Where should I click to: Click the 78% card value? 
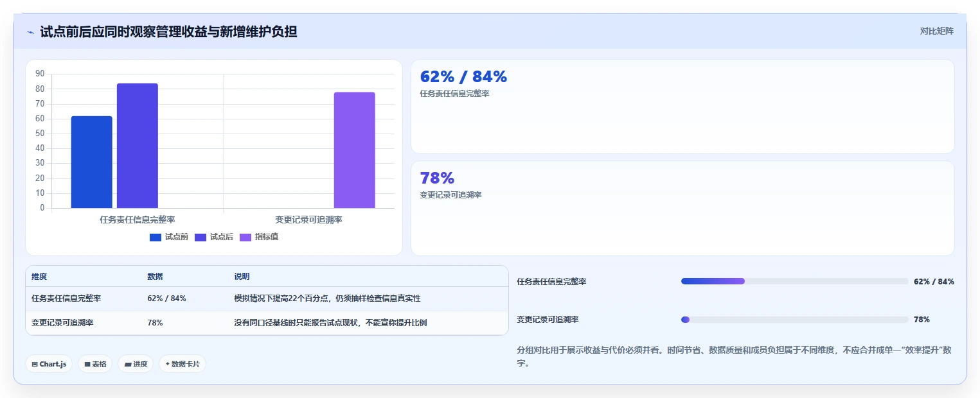(437, 178)
